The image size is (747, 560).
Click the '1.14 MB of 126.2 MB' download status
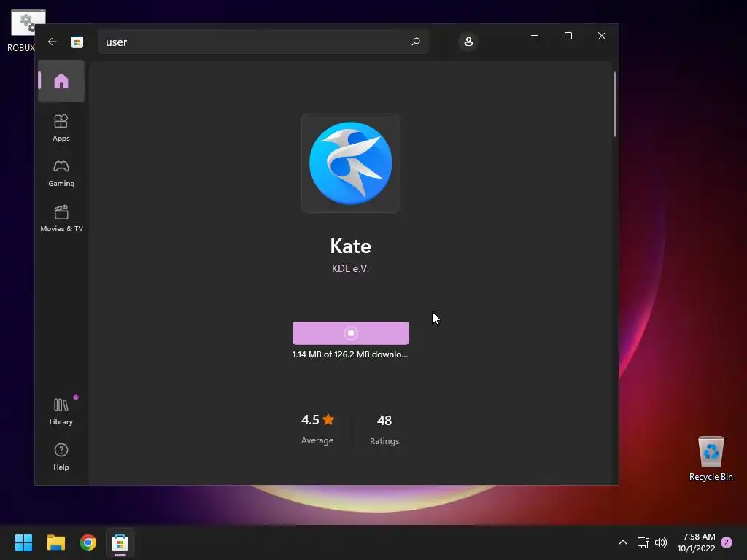[350, 354]
